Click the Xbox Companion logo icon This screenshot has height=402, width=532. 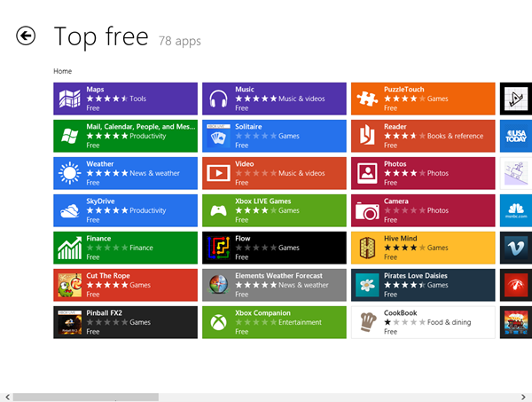[218, 322]
